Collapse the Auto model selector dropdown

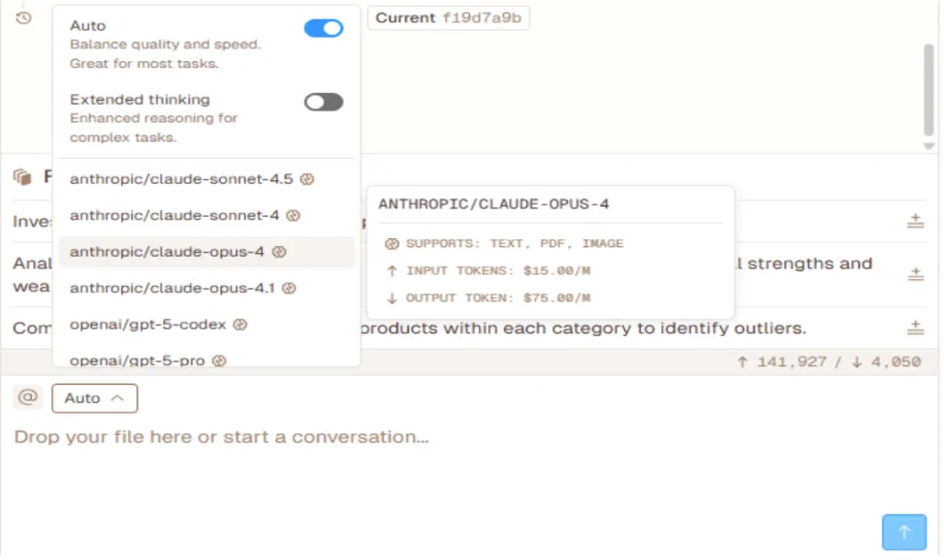pyautogui.click(x=94, y=398)
